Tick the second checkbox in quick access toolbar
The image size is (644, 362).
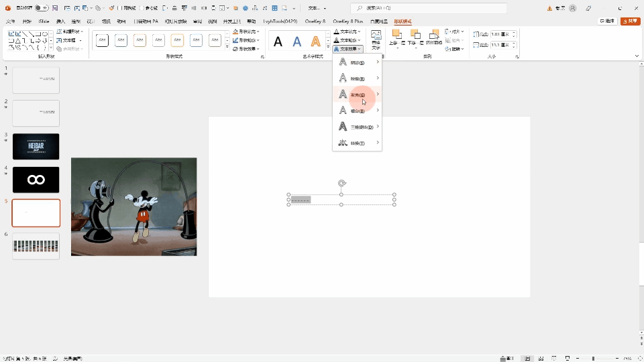click(142, 8)
